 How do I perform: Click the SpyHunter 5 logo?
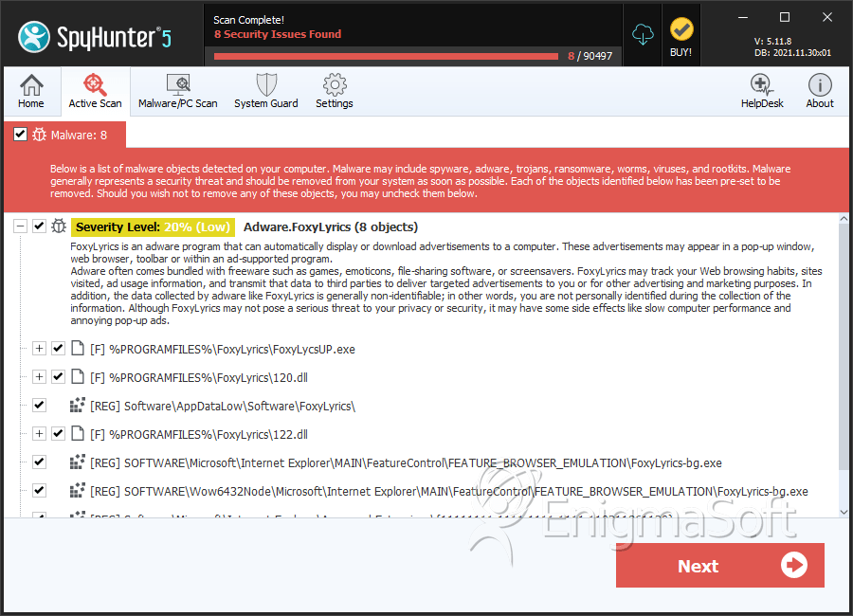(95, 37)
